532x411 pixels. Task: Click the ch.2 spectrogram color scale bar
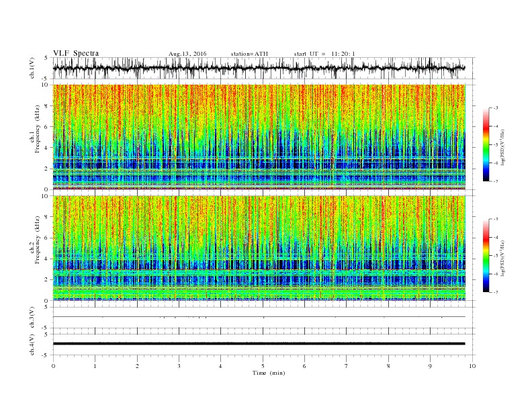tap(486, 256)
